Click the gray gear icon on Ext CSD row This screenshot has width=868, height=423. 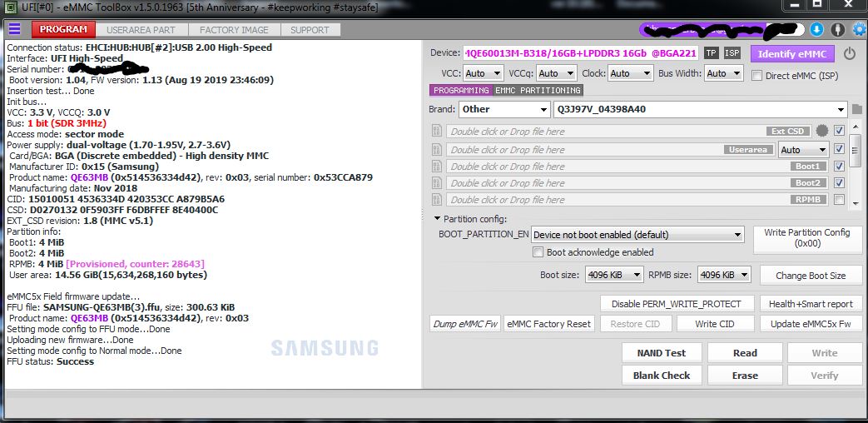[x=822, y=131]
